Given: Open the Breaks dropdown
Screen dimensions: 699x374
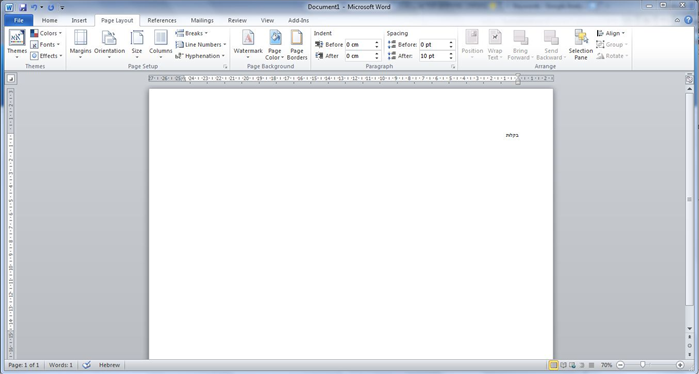Looking at the screenshot, I should [192, 33].
